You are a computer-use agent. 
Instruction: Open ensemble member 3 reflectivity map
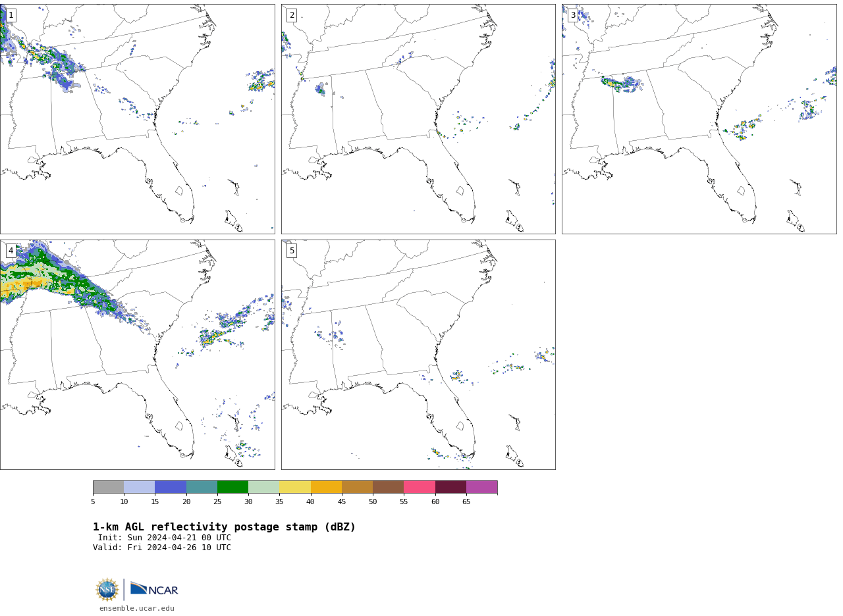(699, 119)
